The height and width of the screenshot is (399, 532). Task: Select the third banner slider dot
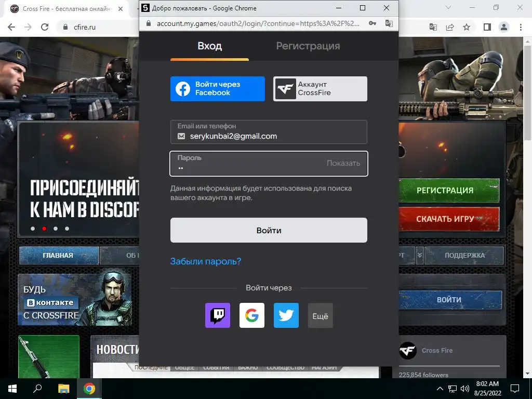[56, 229]
